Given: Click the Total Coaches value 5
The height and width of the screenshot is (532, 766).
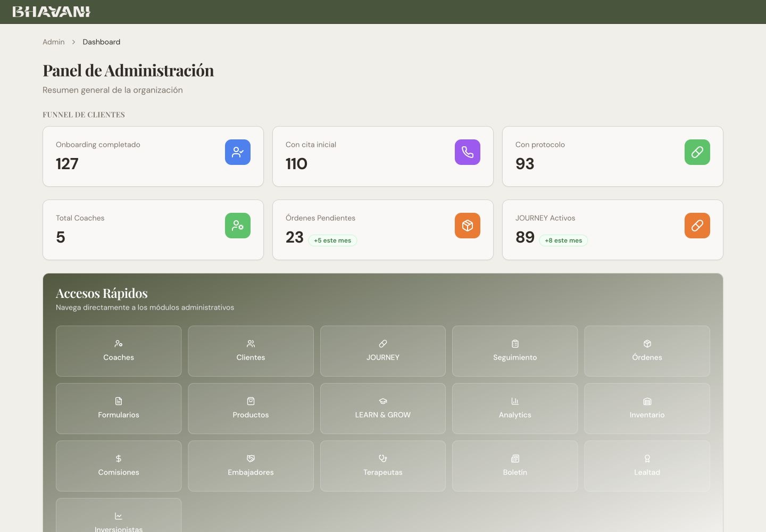Looking at the screenshot, I should (61, 237).
